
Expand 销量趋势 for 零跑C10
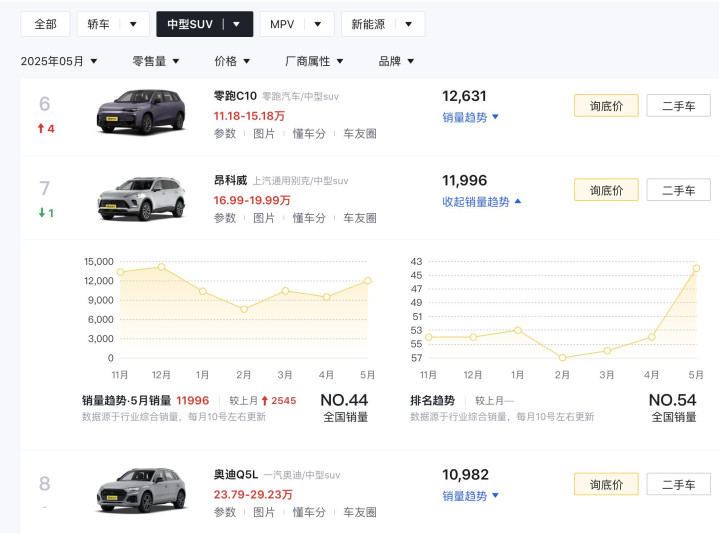(470, 117)
